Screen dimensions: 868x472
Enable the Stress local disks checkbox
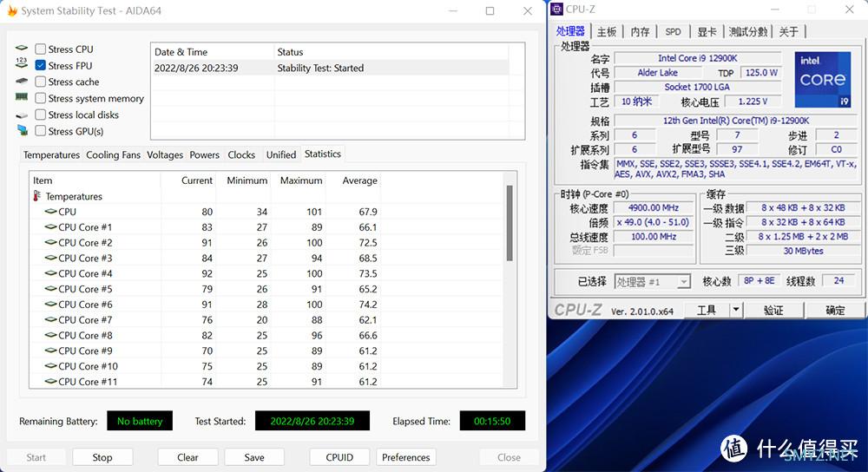tap(41, 115)
